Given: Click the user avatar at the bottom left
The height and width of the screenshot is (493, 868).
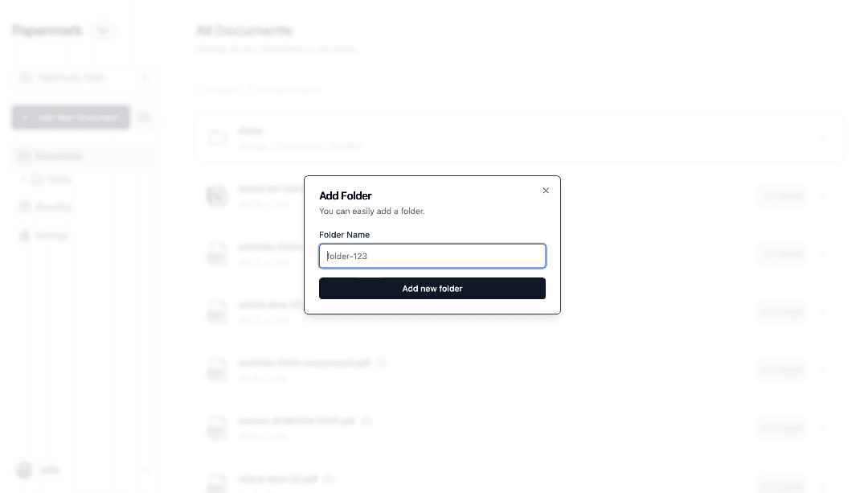Looking at the screenshot, I should [24, 470].
